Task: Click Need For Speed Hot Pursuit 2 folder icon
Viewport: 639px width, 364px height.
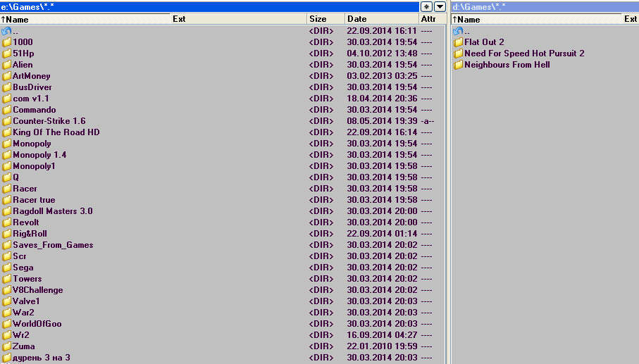Action: pos(459,54)
